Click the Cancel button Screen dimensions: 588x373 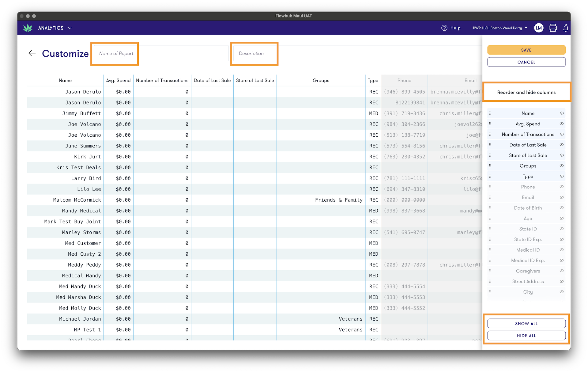click(526, 62)
